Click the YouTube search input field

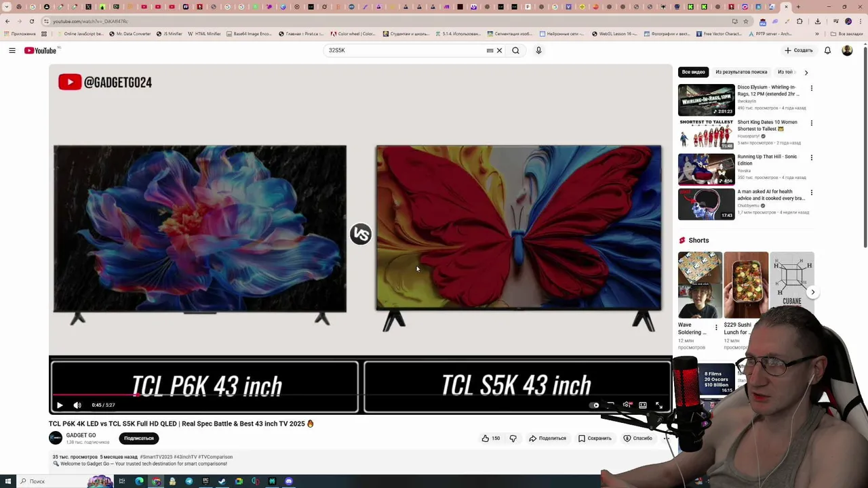click(405, 50)
